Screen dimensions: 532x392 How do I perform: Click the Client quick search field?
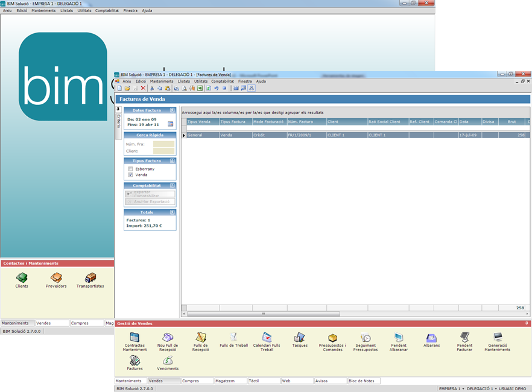coord(163,151)
